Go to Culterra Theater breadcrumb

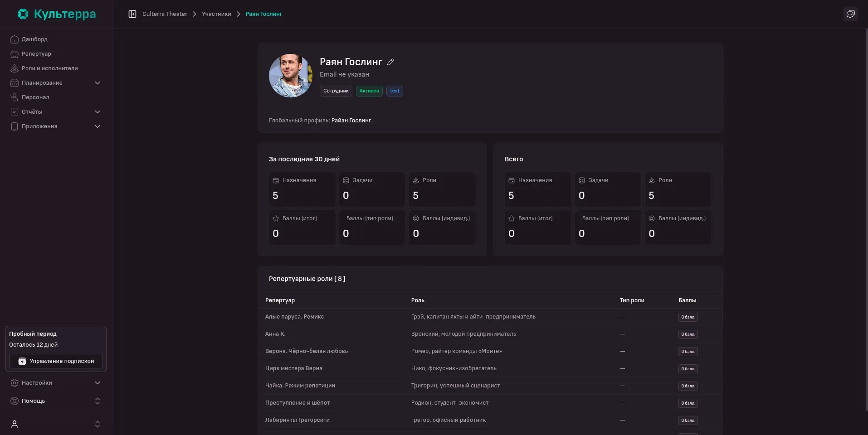tap(165, 14)
